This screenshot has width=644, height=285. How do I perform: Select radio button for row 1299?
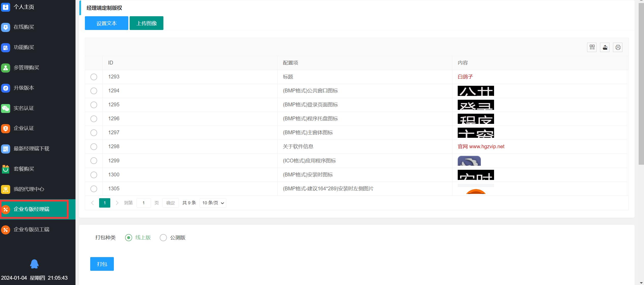coord(94,161)
